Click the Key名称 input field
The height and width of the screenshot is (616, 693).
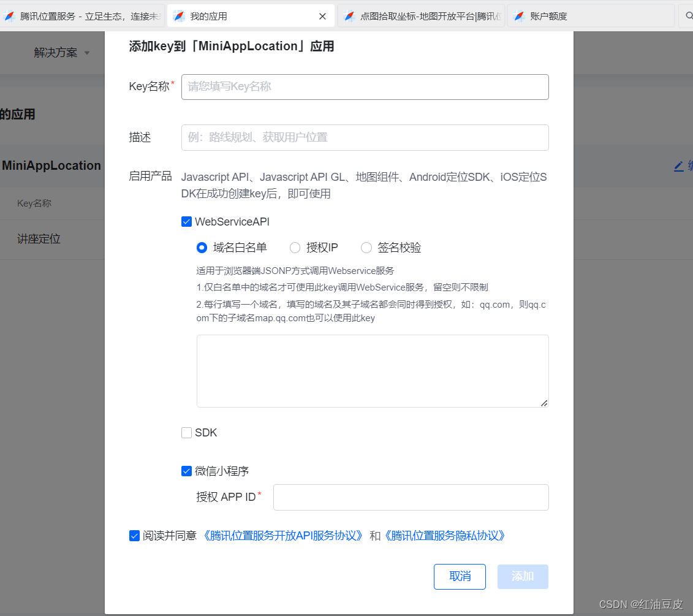[365, 86]
